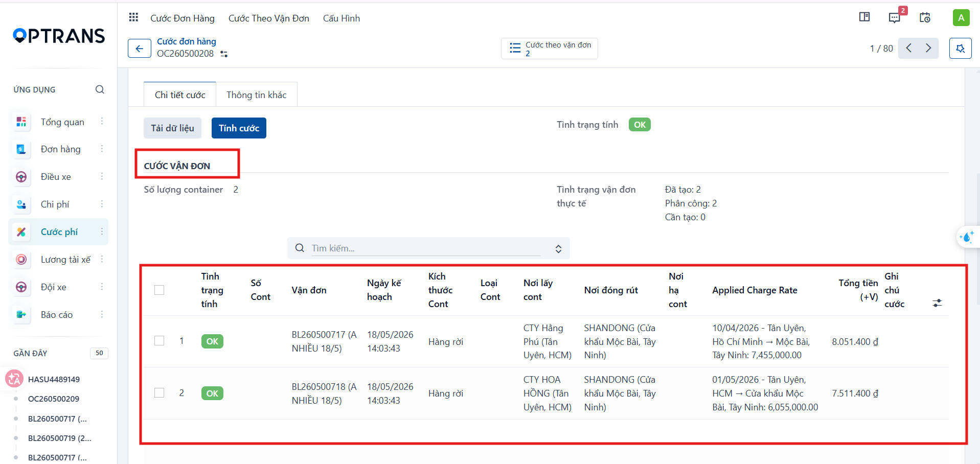
Task: Focus the Tìm kiếm search field
Action: (426, 248)
